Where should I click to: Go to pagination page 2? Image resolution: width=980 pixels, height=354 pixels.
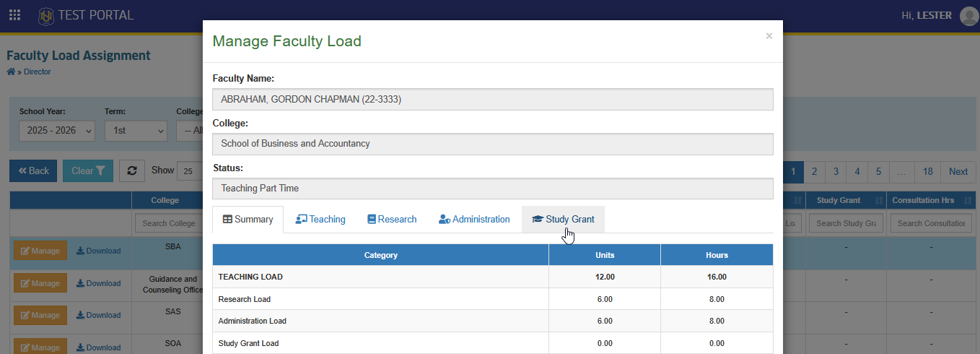(x=814, y=171)
